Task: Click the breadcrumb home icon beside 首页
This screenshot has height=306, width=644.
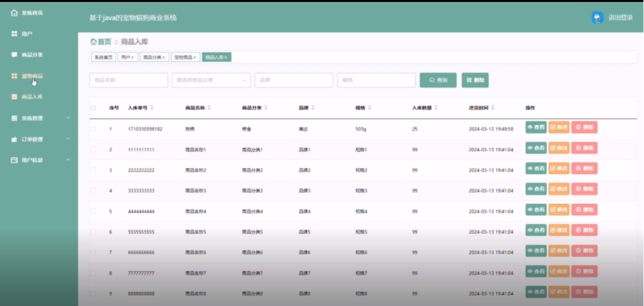Action: (x=93, y=42)
